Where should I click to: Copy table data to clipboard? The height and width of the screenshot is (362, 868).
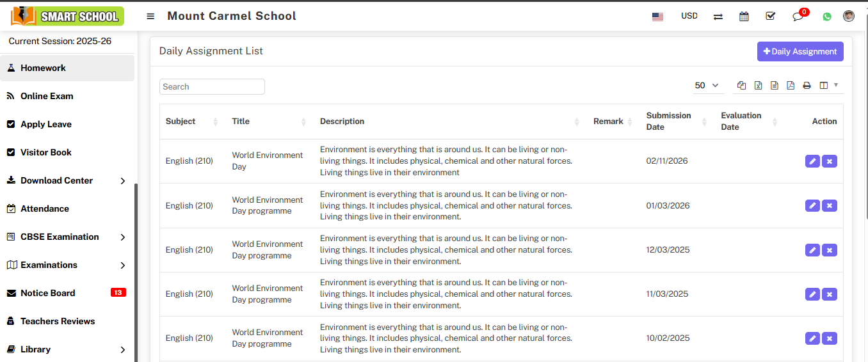[x=742, y=86]
